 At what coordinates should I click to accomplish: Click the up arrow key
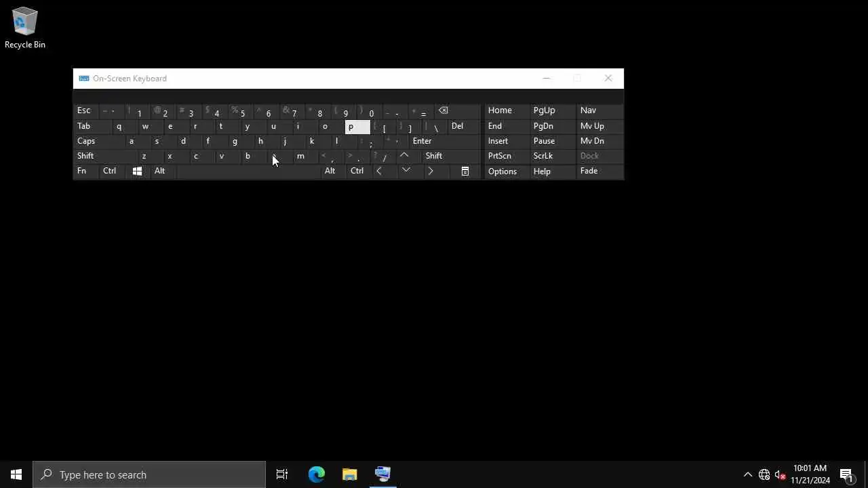click(404, 156)
